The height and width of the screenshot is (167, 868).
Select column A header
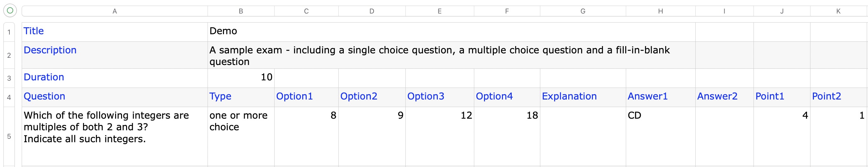[114, 11]
